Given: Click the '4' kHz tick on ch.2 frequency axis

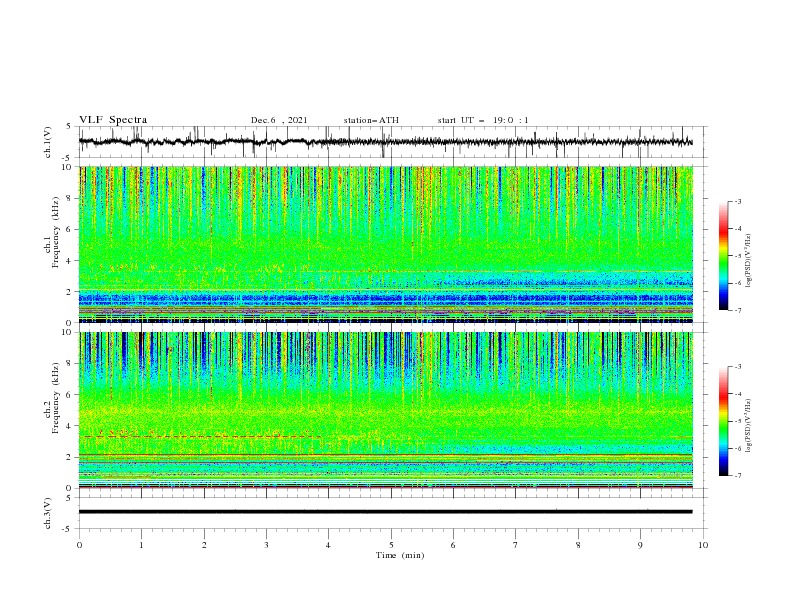Looking at the screenshot, I should click(70, 426).
